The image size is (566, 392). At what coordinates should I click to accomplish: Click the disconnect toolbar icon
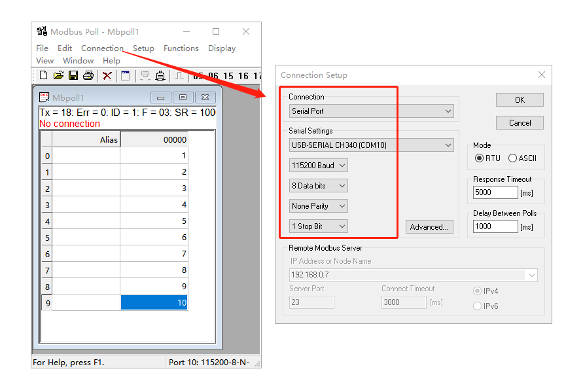[160, 76]
